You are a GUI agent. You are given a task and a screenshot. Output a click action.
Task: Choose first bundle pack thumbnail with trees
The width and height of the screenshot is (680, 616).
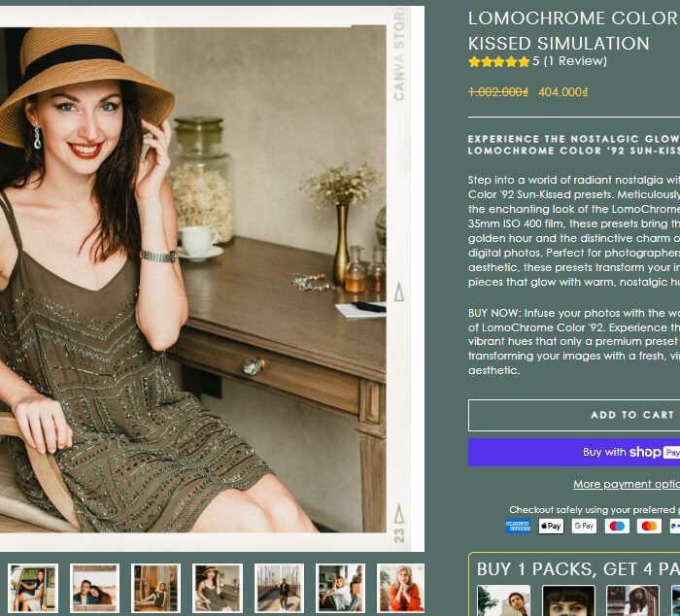tap(503, 600)
